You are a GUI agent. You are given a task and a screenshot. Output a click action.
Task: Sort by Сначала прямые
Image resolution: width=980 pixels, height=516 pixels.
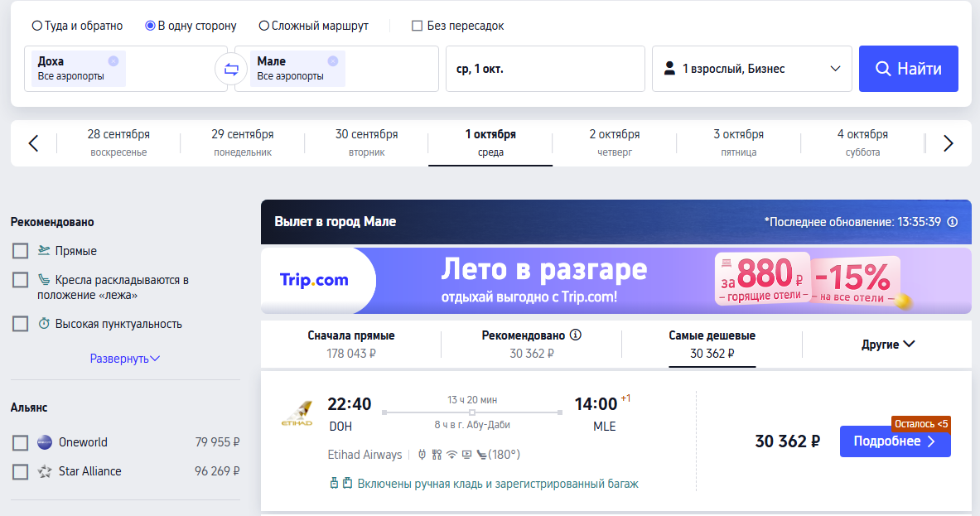click(x=351, y=345)
